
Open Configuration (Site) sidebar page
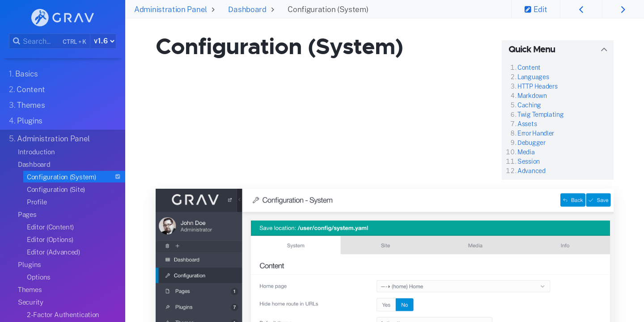(x=56, y=190)
